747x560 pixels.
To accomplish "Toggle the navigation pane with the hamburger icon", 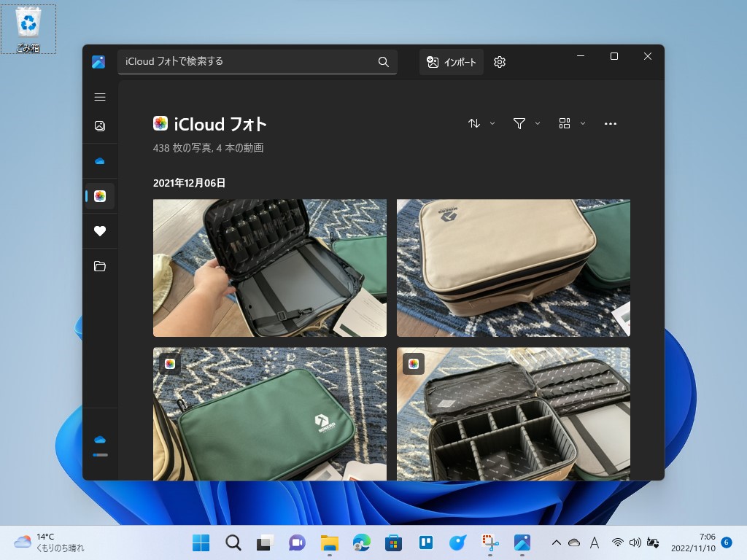I will click(100, 96).
